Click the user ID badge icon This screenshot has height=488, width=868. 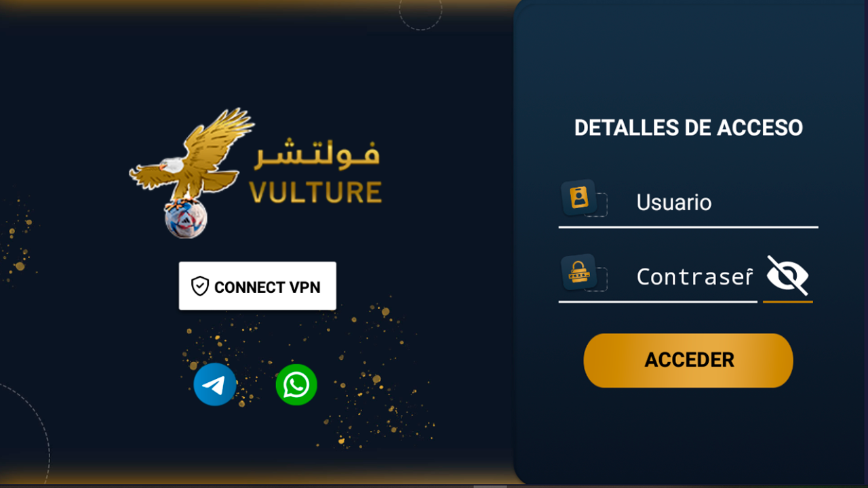[x=579, y=197]
